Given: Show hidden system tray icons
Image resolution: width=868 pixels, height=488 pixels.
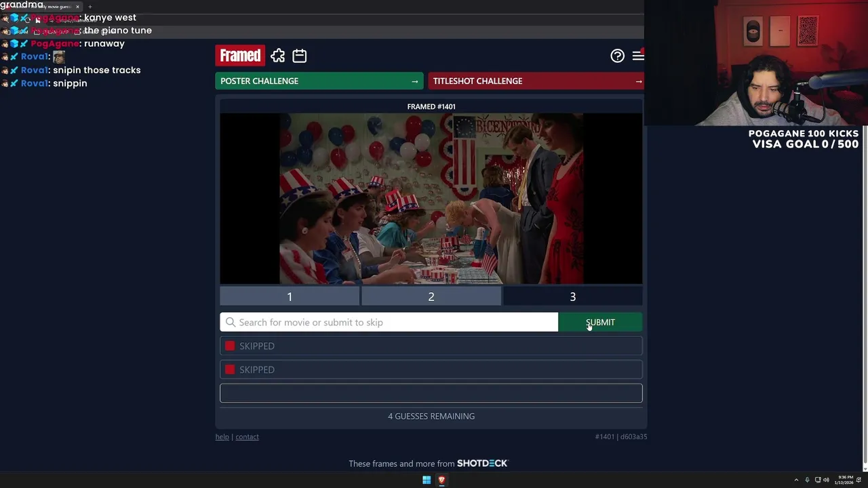Looking at the screenshot, I should pos(796,480).
